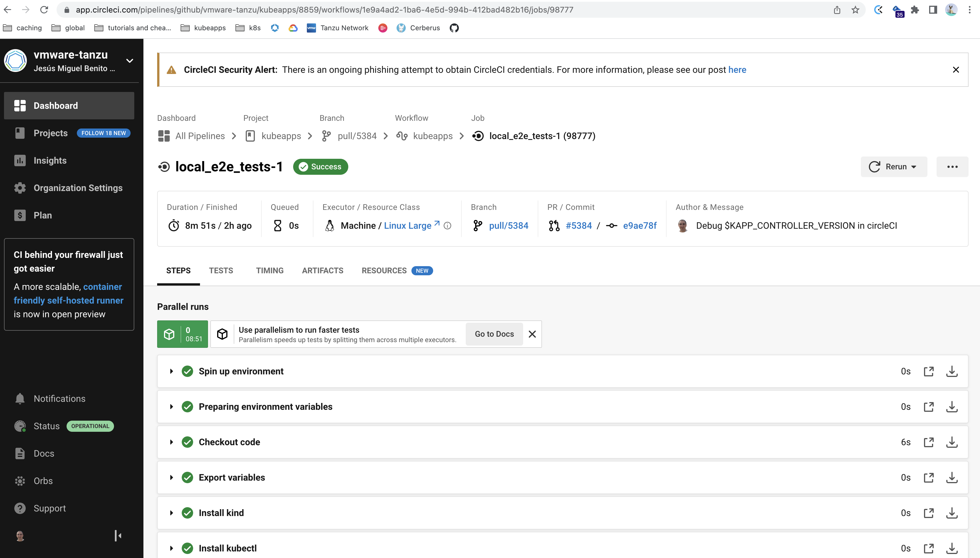Switch to the TESTS tab
Screen dimensions: 980x558
(221, 270)
